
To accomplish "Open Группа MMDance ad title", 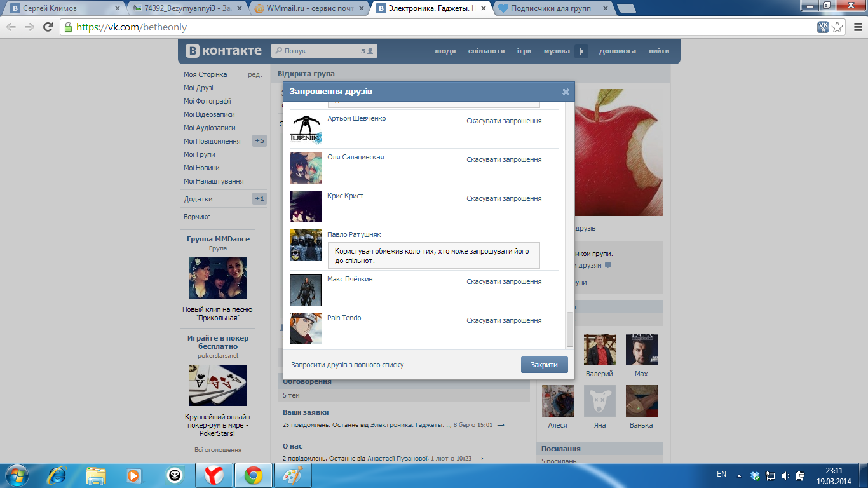I will click(218, 239).
